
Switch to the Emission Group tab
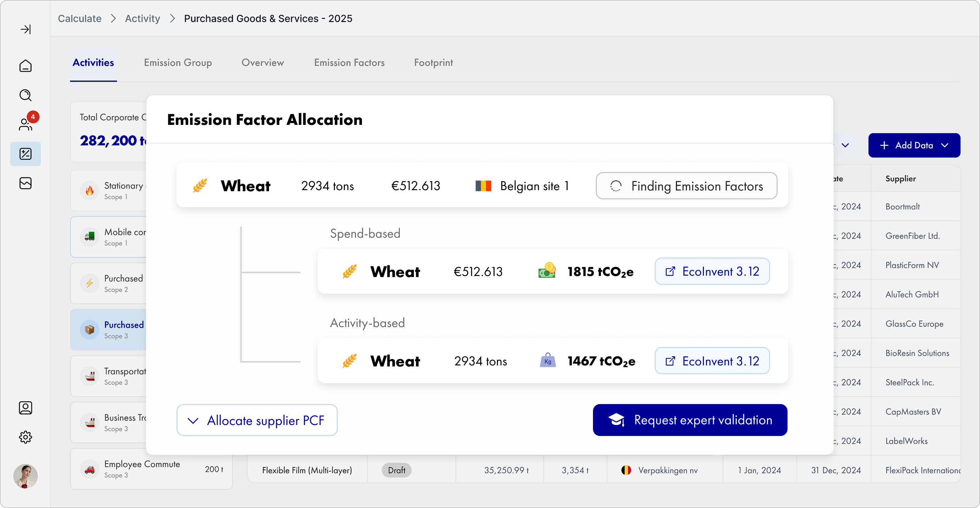pyautogui.click(x=178, y=63)
